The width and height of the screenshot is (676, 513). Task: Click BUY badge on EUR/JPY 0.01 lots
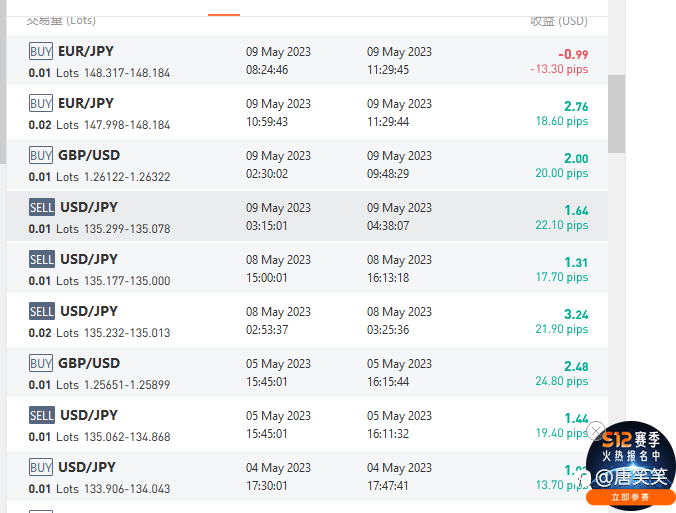pos(41,51)
